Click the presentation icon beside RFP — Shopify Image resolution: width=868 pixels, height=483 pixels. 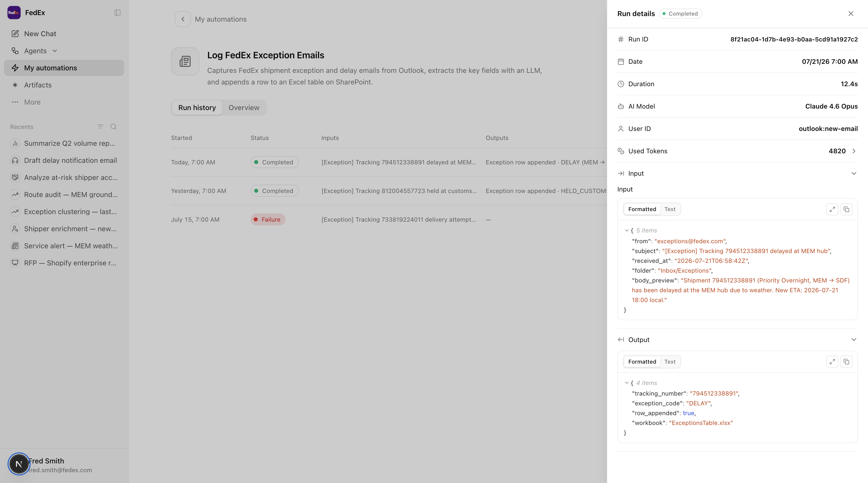(x=15, y=263)
